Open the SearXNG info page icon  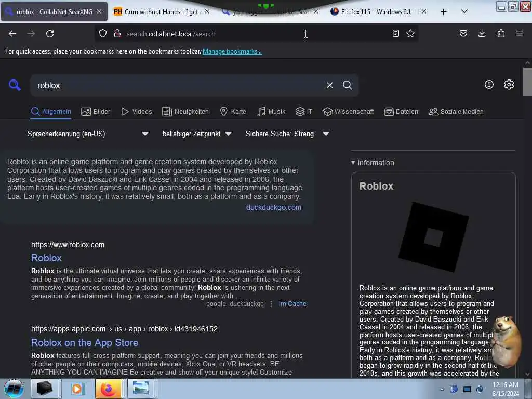point(489,85)
